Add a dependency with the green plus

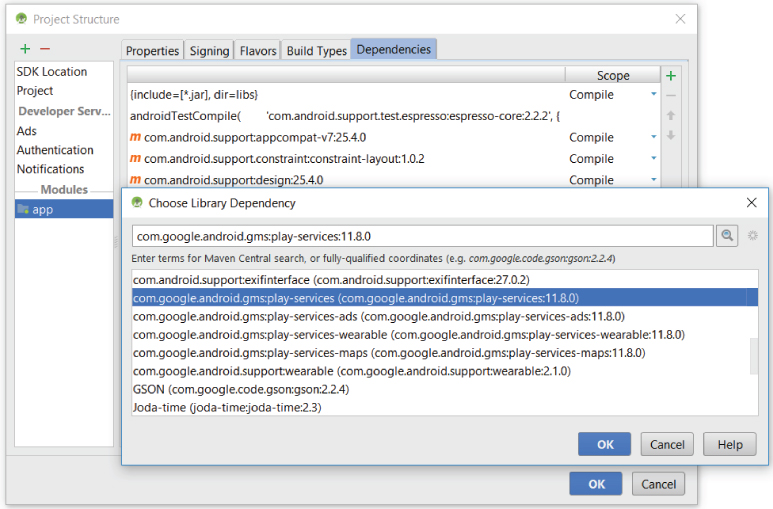click(x=671, y=76)
